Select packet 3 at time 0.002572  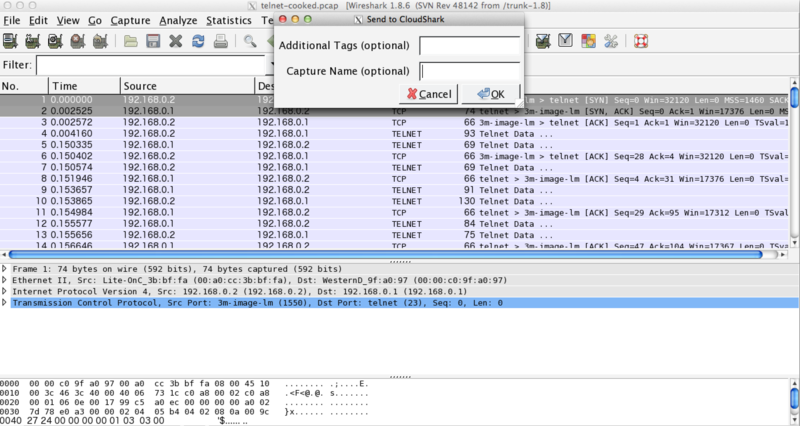coord(394,122)
